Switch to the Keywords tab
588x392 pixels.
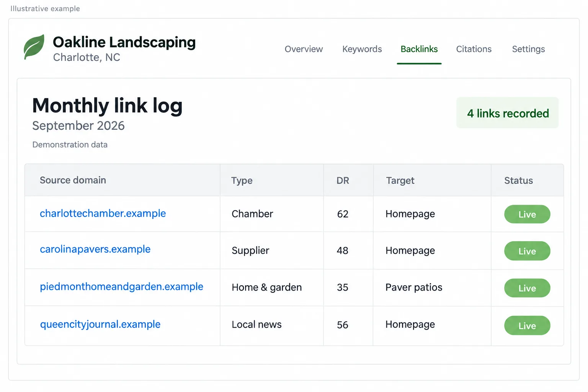coord(362,49)
